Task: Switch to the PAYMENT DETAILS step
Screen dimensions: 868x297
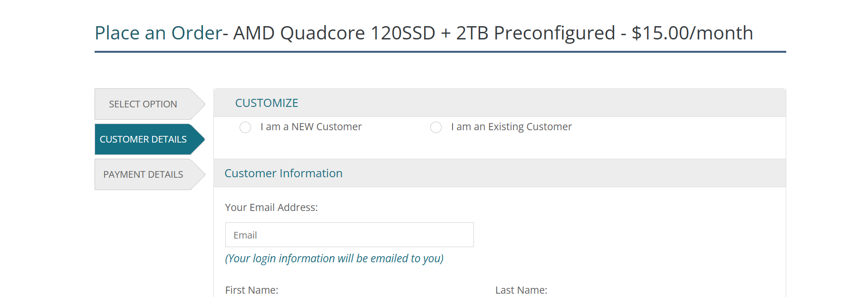Action: [143, 174]
